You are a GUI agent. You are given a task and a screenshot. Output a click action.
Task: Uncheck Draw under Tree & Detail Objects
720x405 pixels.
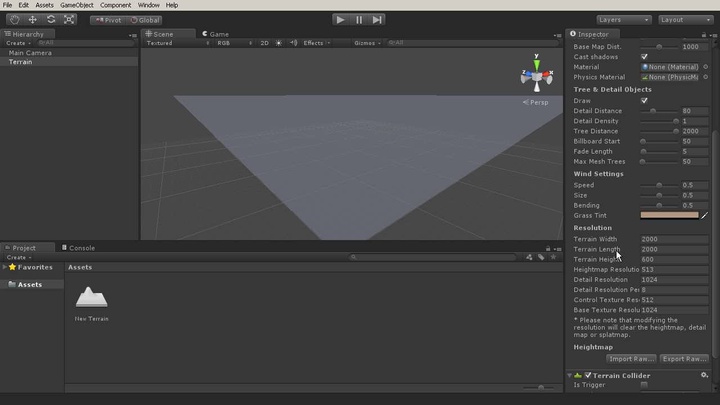(644, 101)
